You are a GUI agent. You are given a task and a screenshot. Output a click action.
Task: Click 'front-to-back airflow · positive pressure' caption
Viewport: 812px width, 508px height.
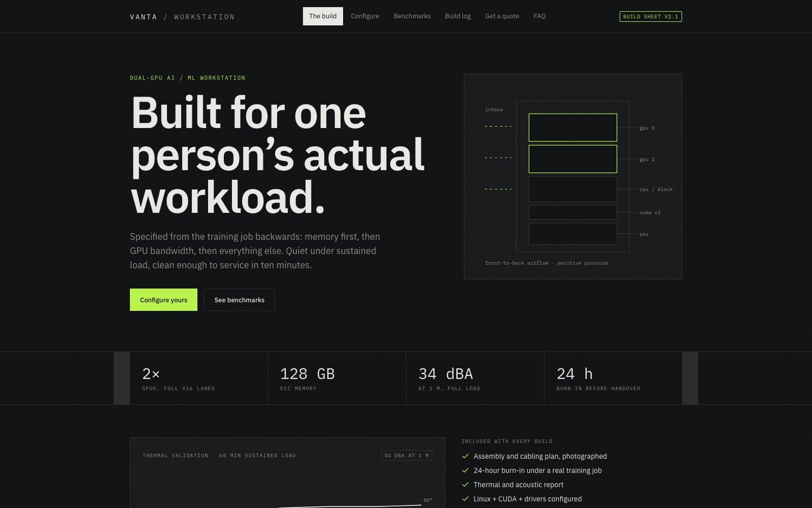coord(547,263)
